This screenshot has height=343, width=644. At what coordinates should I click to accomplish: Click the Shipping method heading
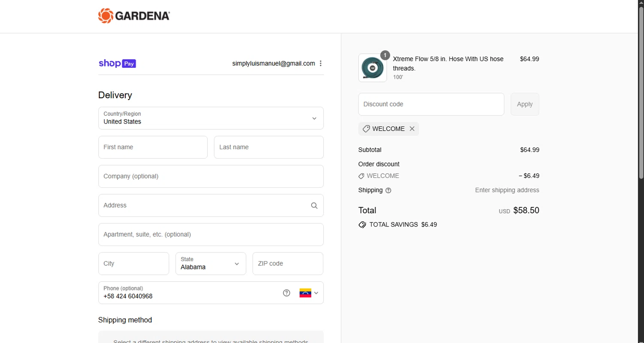pyautogui.click(x=125, y=320)
